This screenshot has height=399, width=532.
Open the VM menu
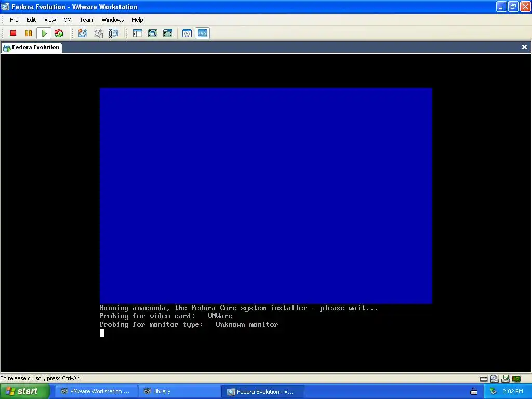[68, 20]
